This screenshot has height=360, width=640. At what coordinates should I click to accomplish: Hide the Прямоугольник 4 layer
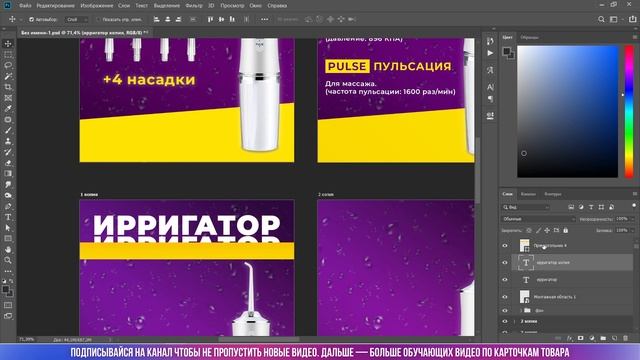point(505,246)
